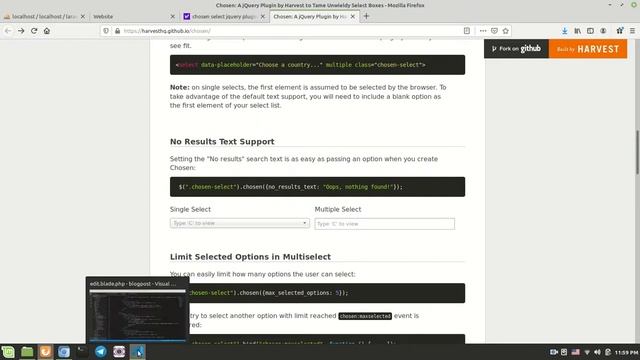
Task: Open page actions three-dot menu
Action: point(483,31)
